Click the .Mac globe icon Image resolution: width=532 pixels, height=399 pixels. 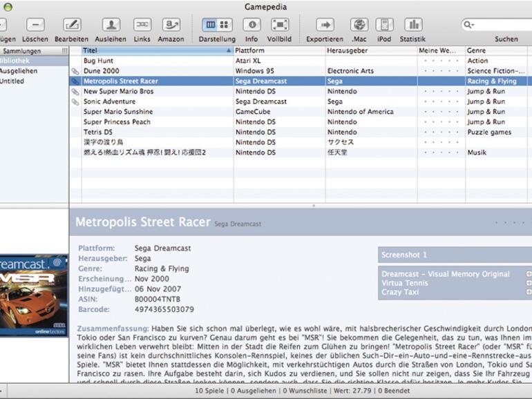click(359, 25)
